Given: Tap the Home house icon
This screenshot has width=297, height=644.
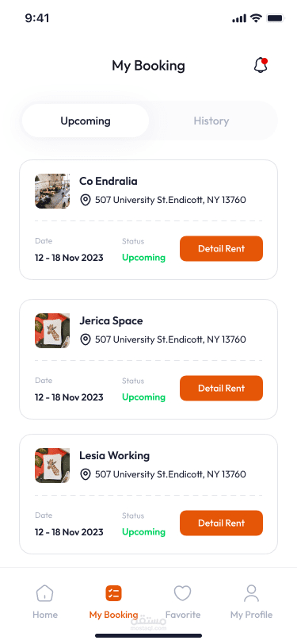Looking at the screenshot, I should [x=44, y=593].
